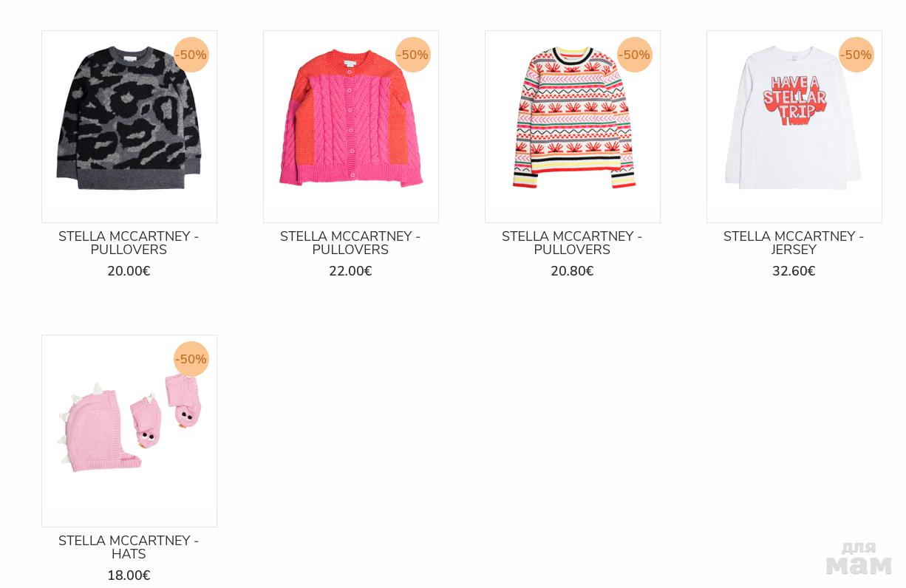Open the Stella McCartney - Hats title link

129,547
